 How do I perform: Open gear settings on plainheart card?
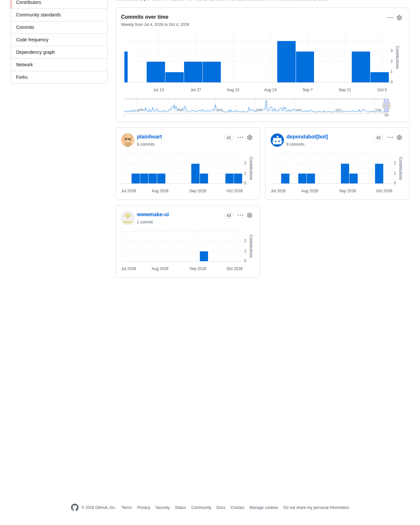click(x=250, y=137)
